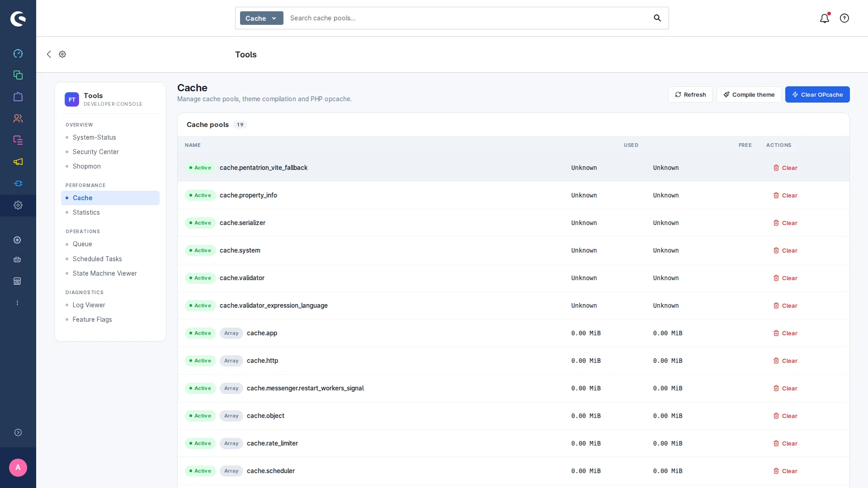868x488 pixels.
Task: Click the NAME column header
Action: tap(193, 145)
